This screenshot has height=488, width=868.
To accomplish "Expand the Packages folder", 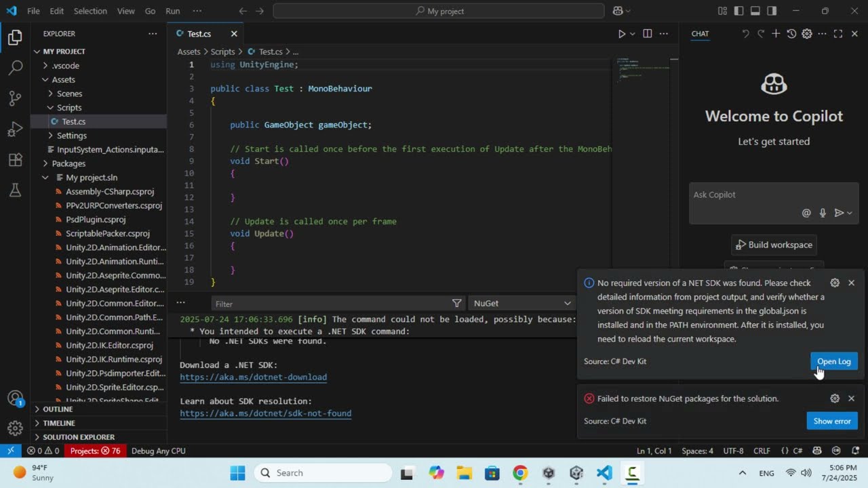I will pos(45,163).
